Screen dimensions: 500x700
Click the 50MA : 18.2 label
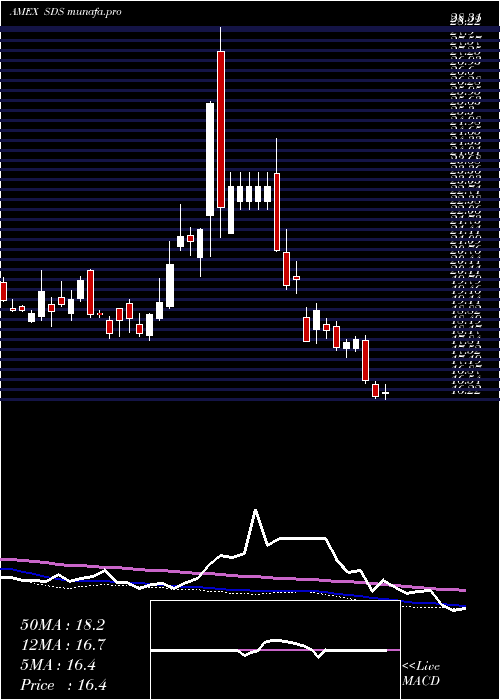pos(62,625)
